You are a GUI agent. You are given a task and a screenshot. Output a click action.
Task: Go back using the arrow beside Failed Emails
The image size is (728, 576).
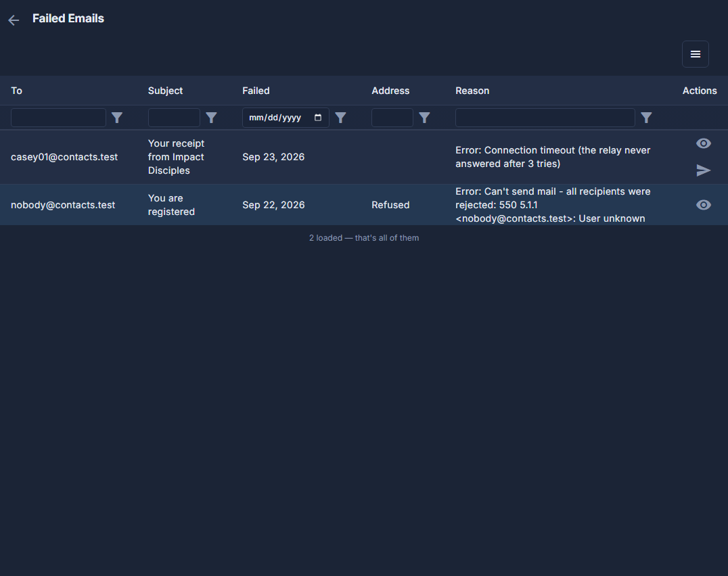tap(14, 20)
